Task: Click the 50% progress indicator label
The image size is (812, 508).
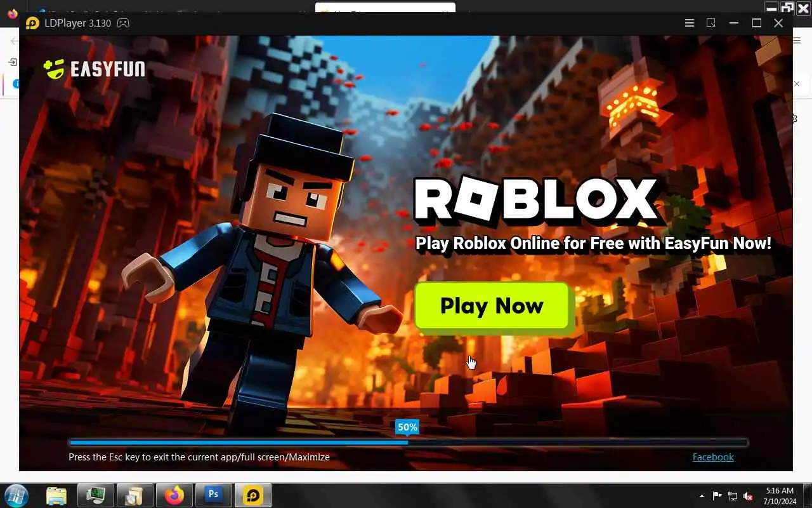Action: pyautogui.click(x=407, y=427)
